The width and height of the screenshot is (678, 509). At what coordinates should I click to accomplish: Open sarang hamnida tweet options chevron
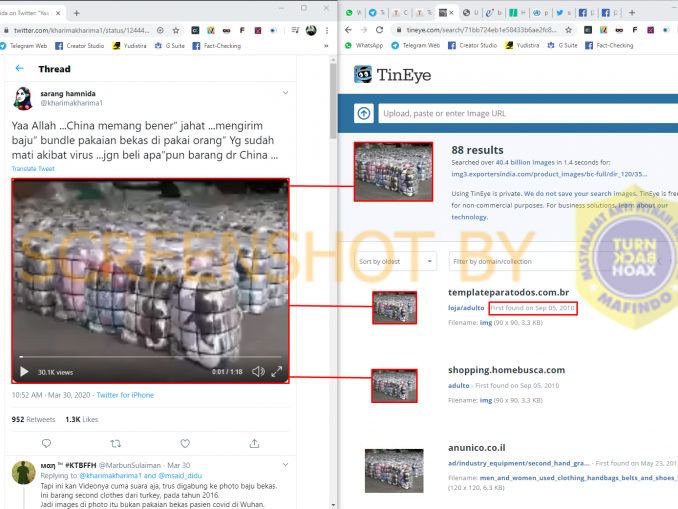coord(285,93)
